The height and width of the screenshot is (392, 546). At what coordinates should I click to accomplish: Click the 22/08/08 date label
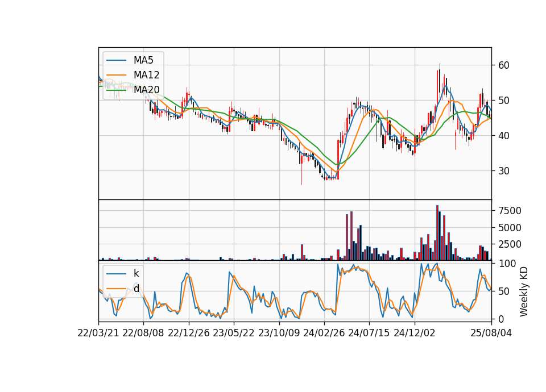coord(143,333)
